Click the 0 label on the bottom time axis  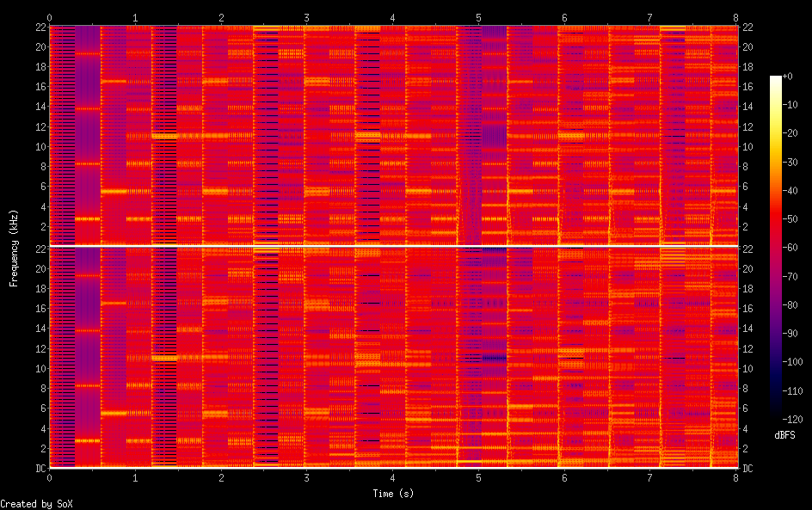point(50,478)
